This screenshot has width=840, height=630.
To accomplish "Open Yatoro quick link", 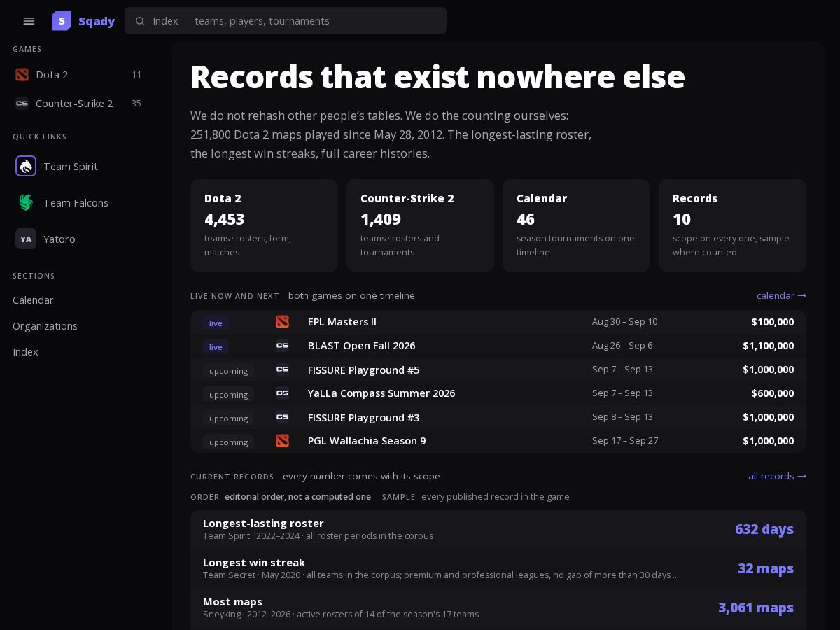I will 78,239.
